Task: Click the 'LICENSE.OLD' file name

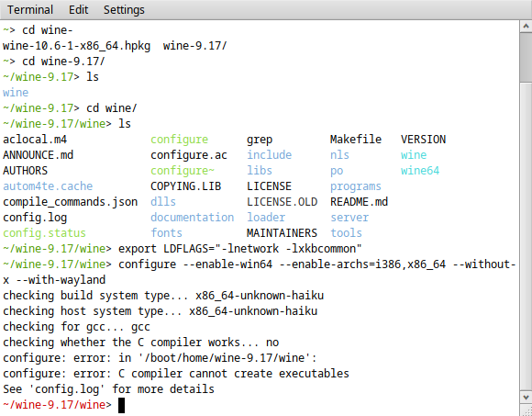Action: [282, 202]
